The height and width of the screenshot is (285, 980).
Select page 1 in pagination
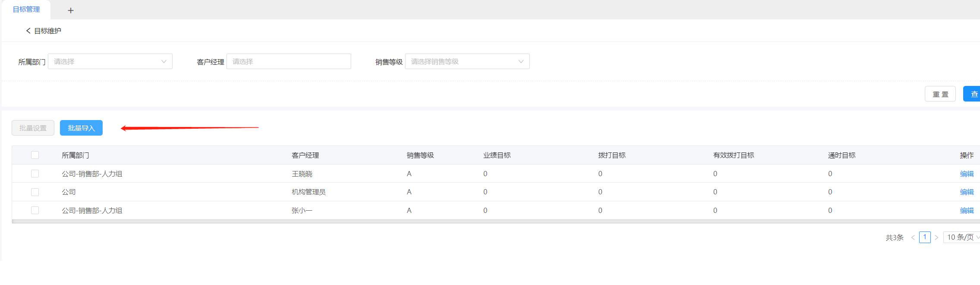click(x=925, y=237)
